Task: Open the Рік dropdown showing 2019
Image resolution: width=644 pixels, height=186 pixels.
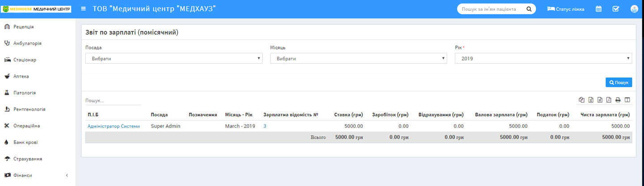Action: [x=543, y=58]
